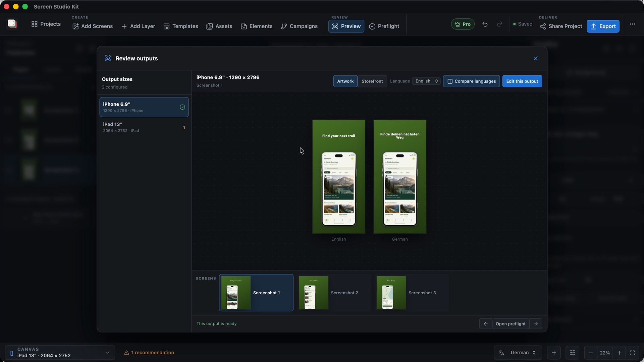Click Share Project
The width and height of the screenshot is (644, 362).
tap(561, 26)
